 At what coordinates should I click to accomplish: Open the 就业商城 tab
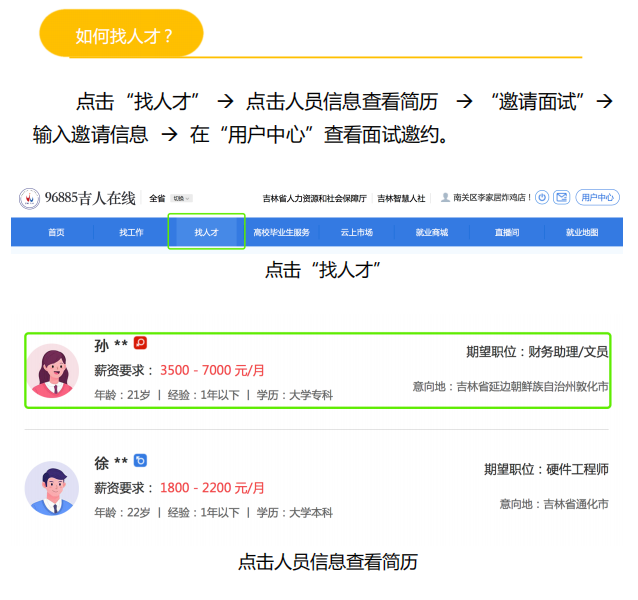(432, 232)
